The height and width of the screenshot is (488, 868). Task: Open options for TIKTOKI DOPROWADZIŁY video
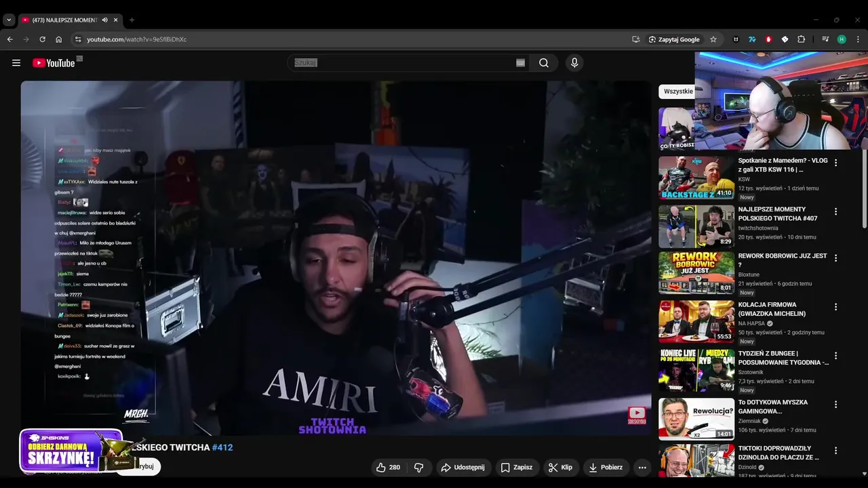835,450
